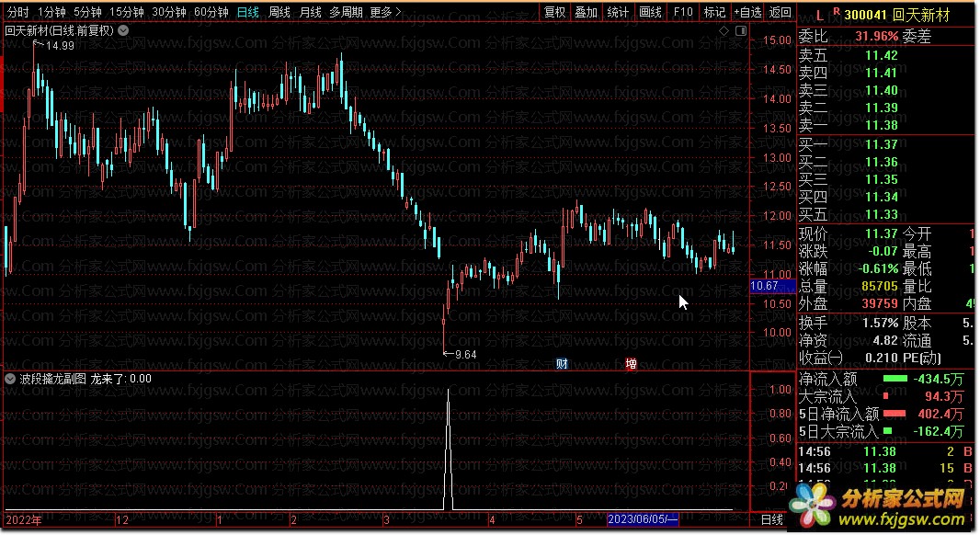Expand the 回天新材 chart title dropdown arrow
This screenshot has width=980, height=535.
[x=124, y=30]
